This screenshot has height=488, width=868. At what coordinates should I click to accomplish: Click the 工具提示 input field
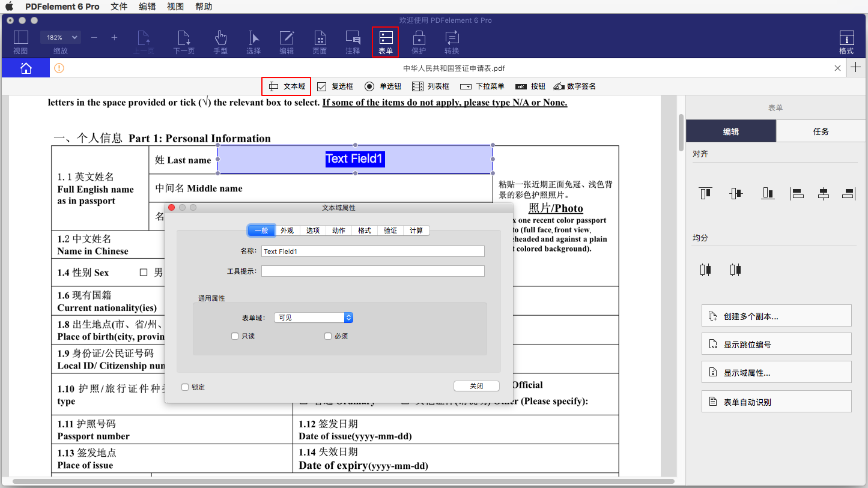pyautogui.click(x=372, y=271)
